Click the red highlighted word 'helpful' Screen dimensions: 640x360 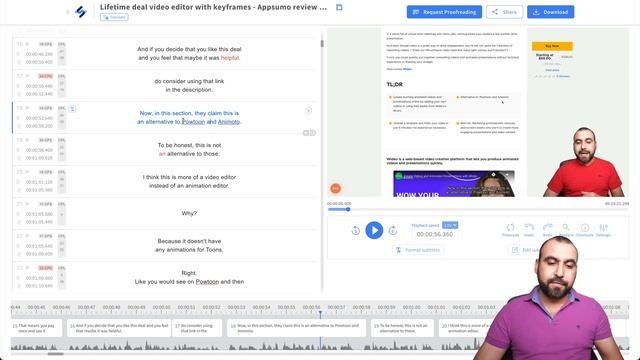point(230,58)
